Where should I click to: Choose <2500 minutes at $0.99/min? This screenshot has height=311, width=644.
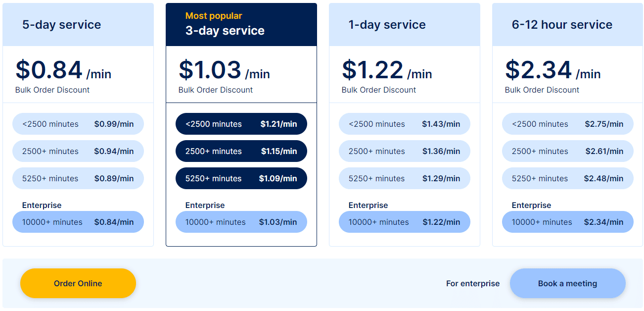tap(78, 124)
